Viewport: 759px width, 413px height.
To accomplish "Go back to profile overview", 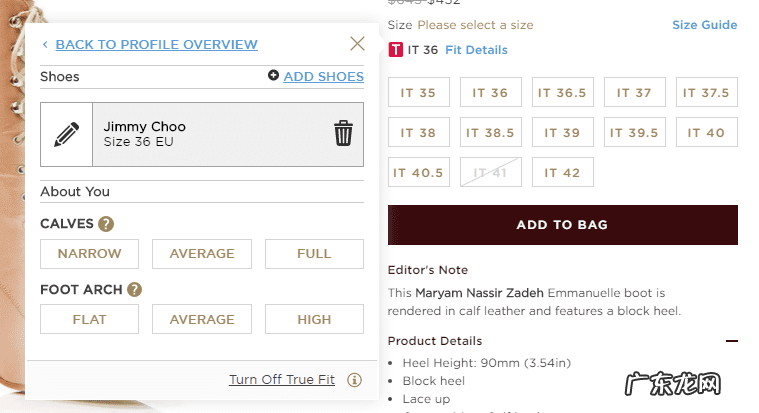I will [x=156, y=44].
